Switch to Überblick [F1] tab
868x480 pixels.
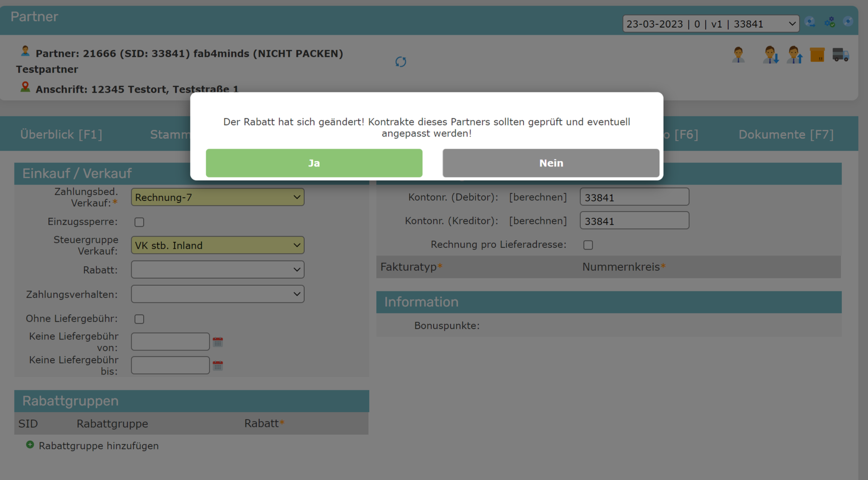(61, 134)
